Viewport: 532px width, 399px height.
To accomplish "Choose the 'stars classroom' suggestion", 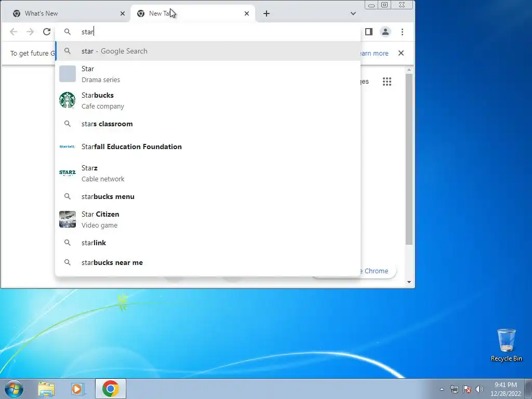I will pos(208,124).
